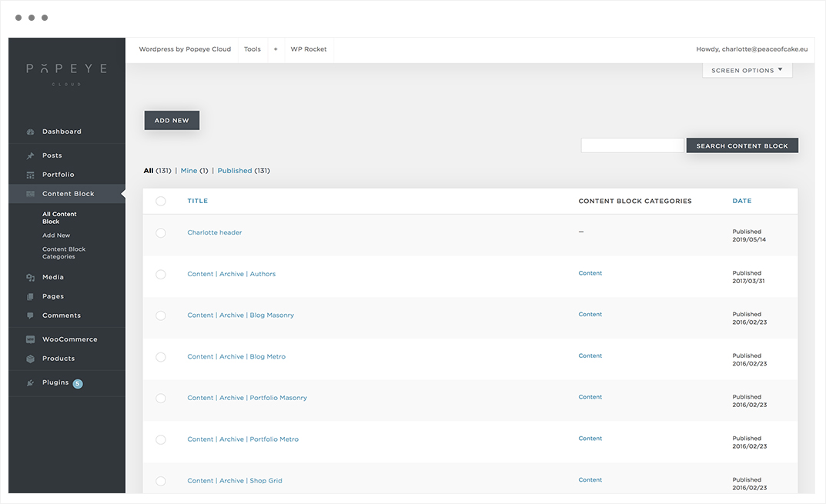Check the Blog Metro row checkbox
Screen dimensions: 826x504
click(x=161, y=357)
